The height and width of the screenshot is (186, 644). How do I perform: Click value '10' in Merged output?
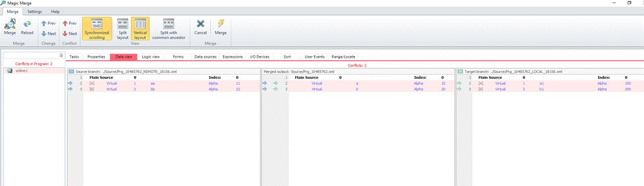point(443,83)
